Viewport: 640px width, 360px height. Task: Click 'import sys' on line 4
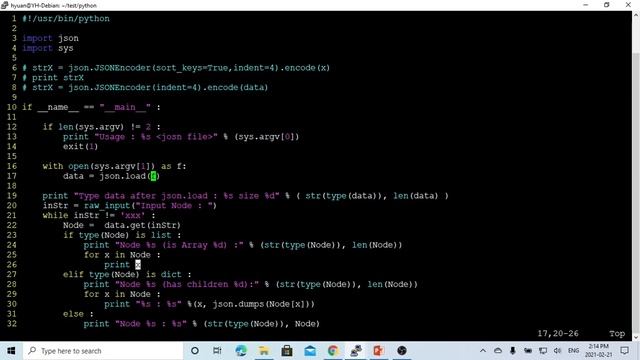click(48, 48)
